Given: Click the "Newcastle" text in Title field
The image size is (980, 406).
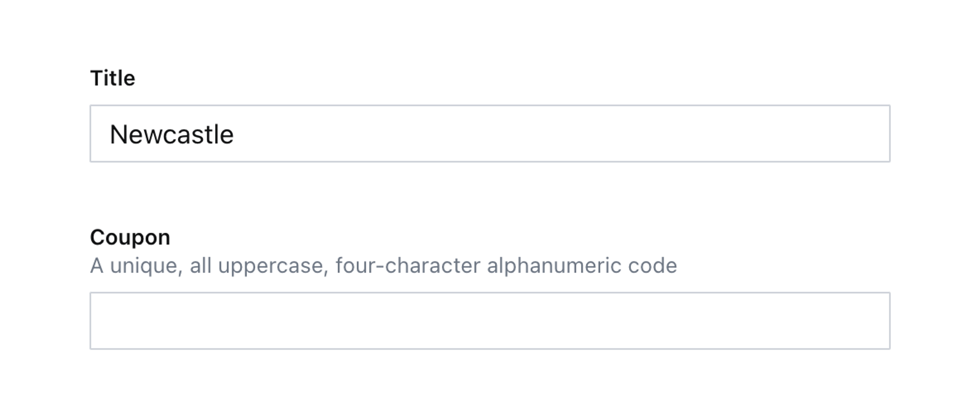Looking at the screenshot, I should (x=171, y=135).
